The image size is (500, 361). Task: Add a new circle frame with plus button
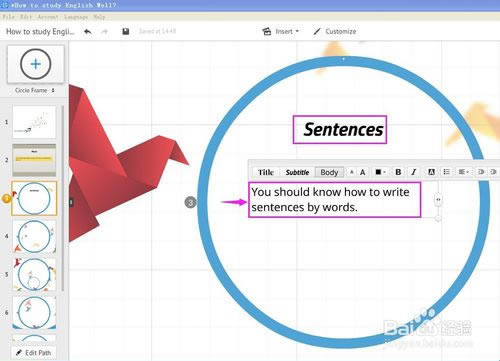[36, 64]
